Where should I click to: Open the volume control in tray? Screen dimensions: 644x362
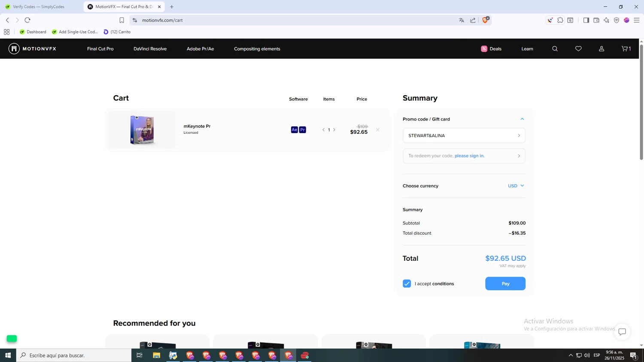click(x=587, y=355)
